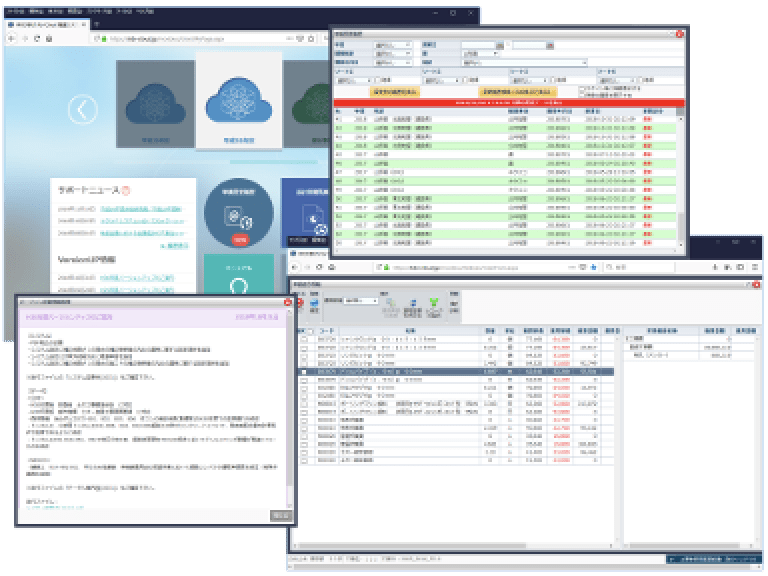768x576 pixels.
Task: Click the left yellow button in the list window
Action: 395,92
